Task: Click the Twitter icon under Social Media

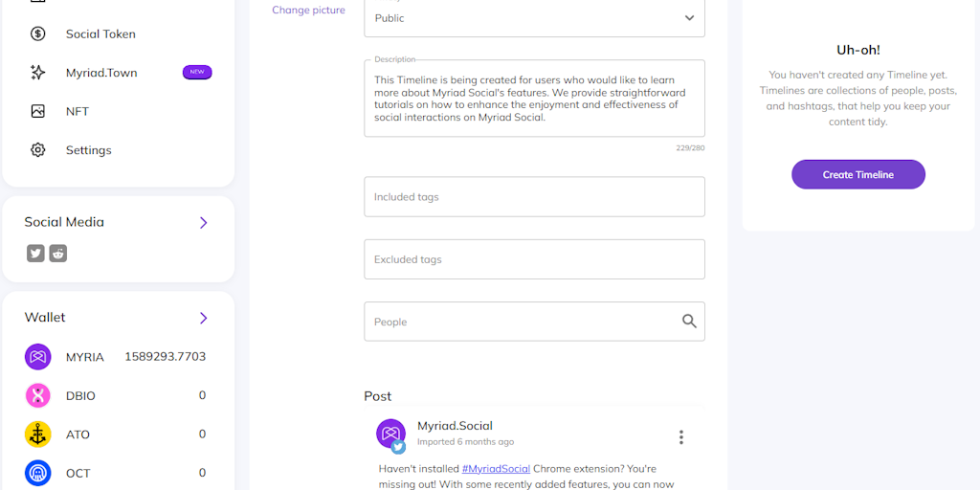Action: (x=35, y=254)
